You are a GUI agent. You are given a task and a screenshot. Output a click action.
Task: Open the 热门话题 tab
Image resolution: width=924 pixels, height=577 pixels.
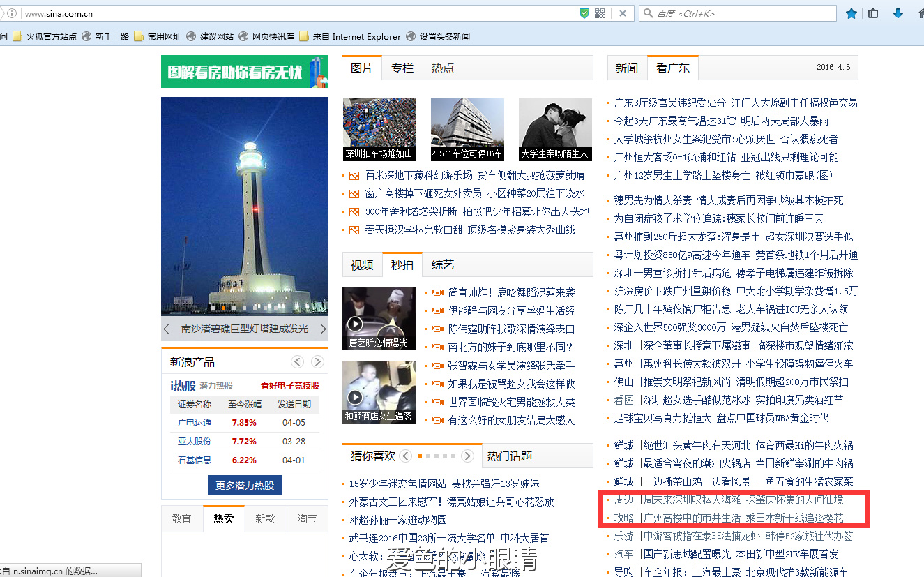(510, 456)
